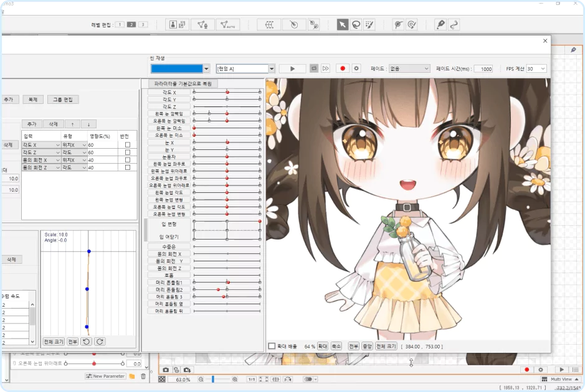Click the 페이드 시간 input field
This screenshot has width=585, height=392.
pos(483,69)
